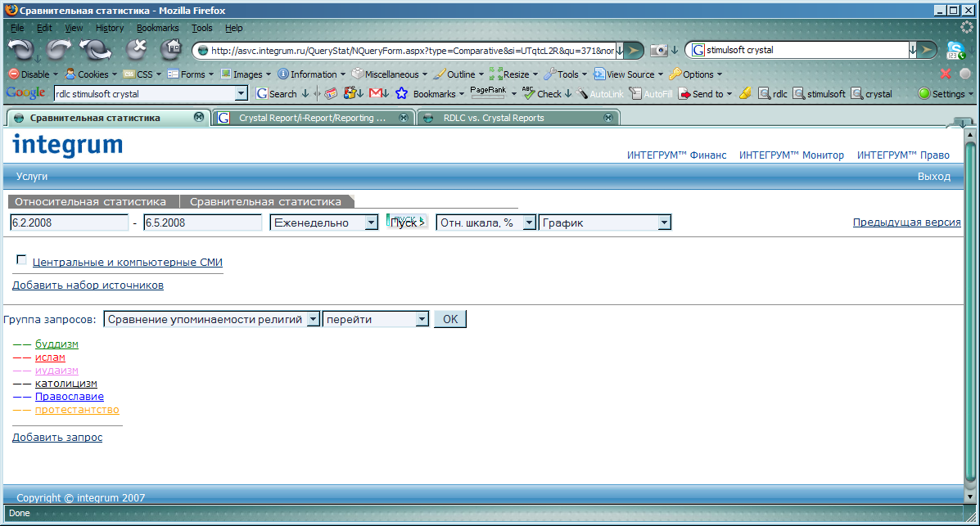This screenshot has height=526, width=980.
Task: Switch to the Crystal Report/i-Report tab
Action: [314, 118]
